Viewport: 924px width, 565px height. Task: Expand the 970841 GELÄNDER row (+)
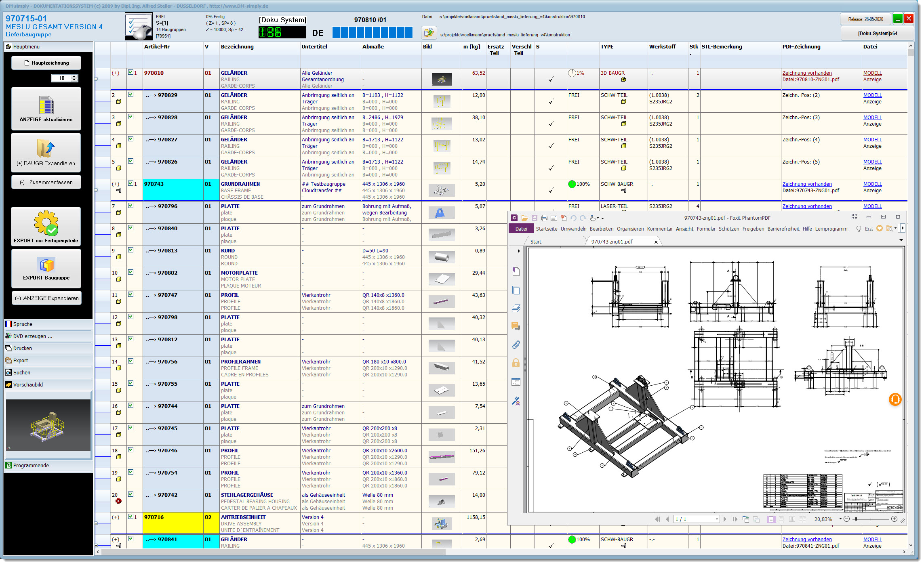116,540
